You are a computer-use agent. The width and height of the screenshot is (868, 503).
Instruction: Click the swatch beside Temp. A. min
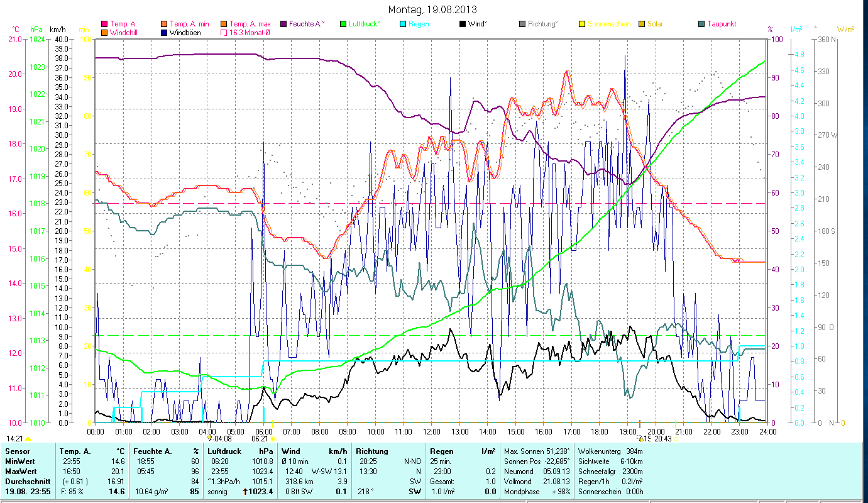[165, 24]
